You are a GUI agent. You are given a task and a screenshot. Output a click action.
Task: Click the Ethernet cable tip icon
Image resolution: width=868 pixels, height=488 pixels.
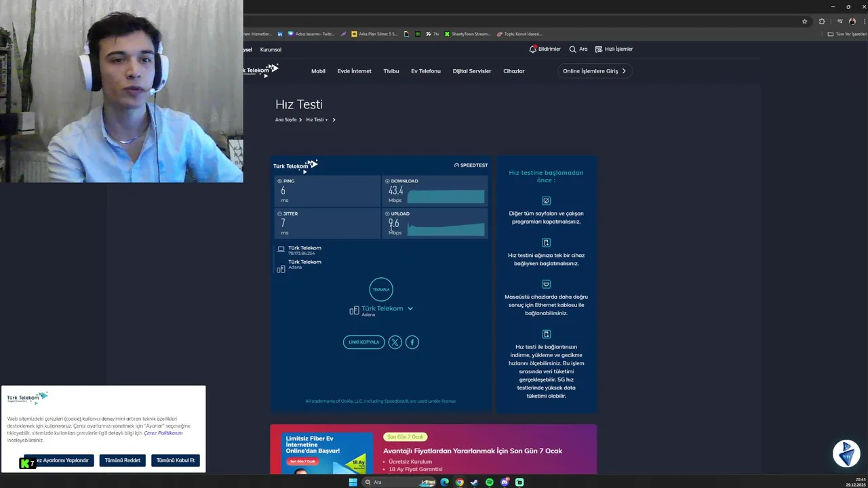click(547, 284)
